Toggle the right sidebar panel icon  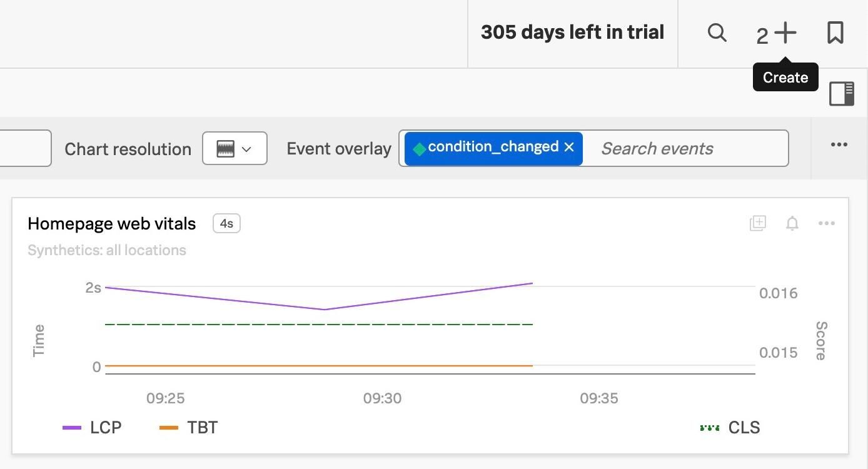[842, 94]
